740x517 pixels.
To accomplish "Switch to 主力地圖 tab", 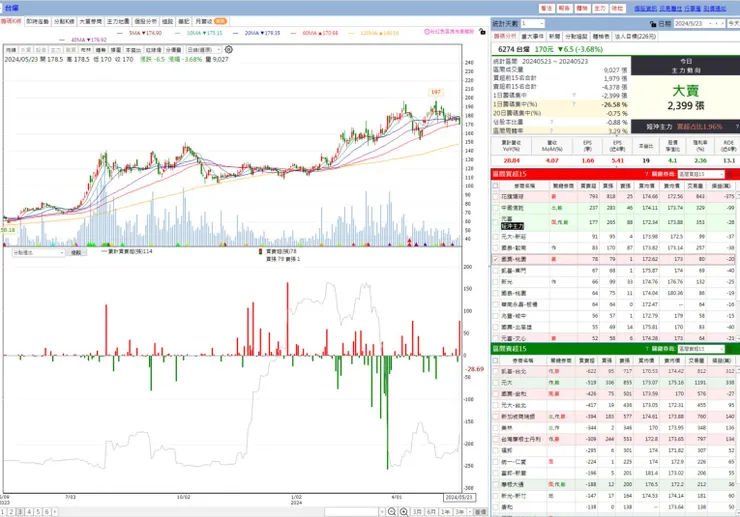I will (x=118, y=21).
